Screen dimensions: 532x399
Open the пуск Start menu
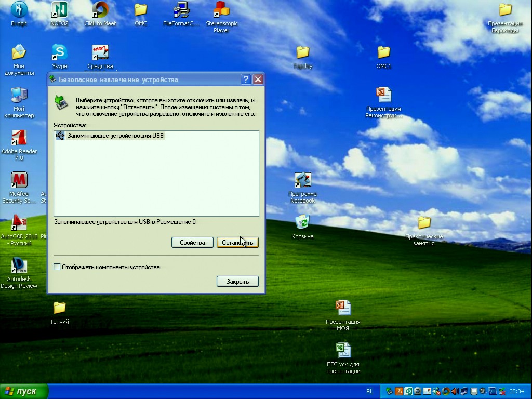pos(23,392)
